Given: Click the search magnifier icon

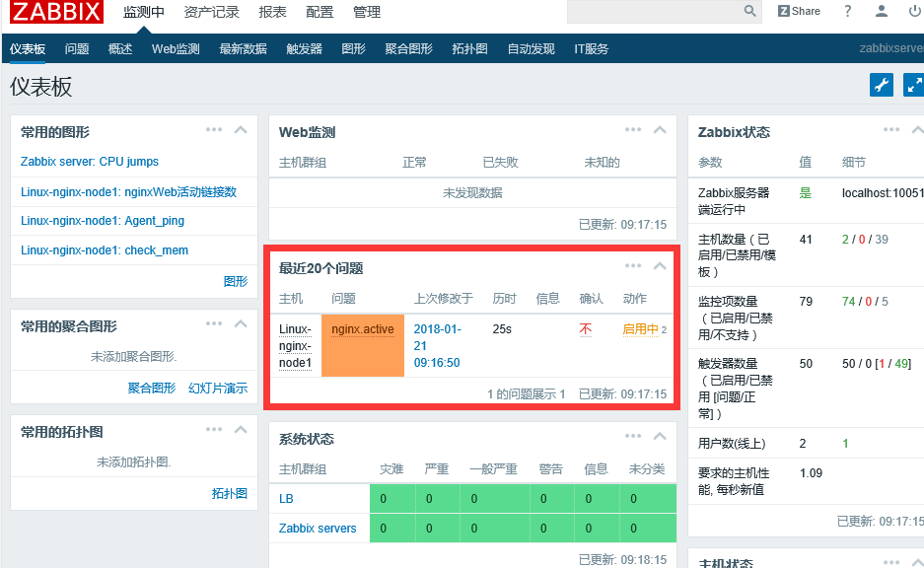Looking at the screenshot, I should (749, 11).
